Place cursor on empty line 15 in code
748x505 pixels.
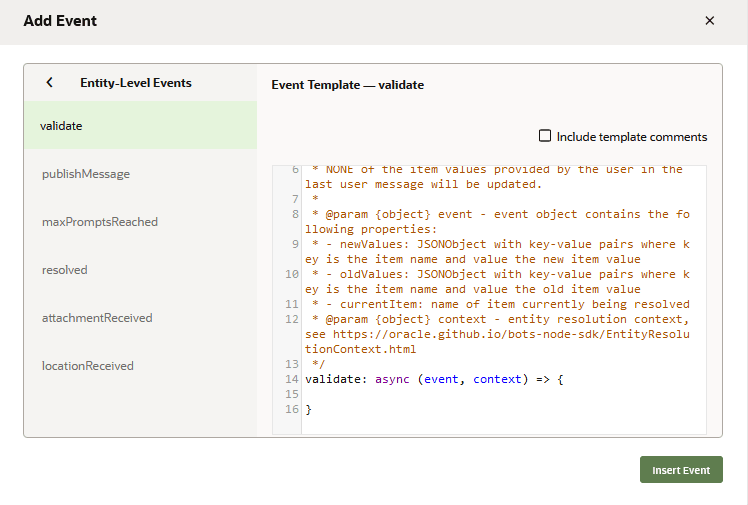point(450,395)
